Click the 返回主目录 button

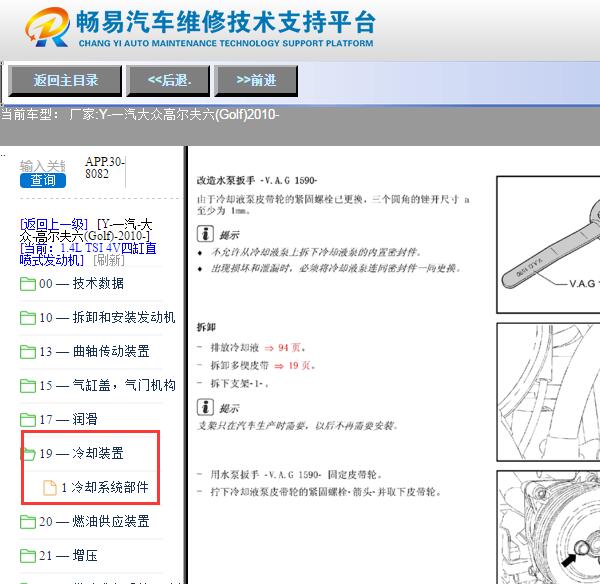pyautogui.click(x=65, y=80)
